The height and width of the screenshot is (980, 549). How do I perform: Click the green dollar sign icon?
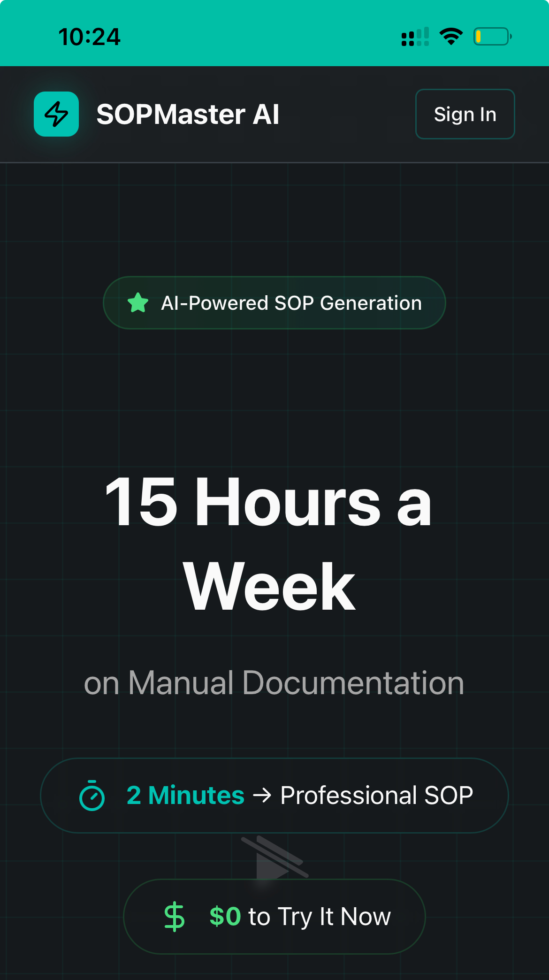click(174, 916)
